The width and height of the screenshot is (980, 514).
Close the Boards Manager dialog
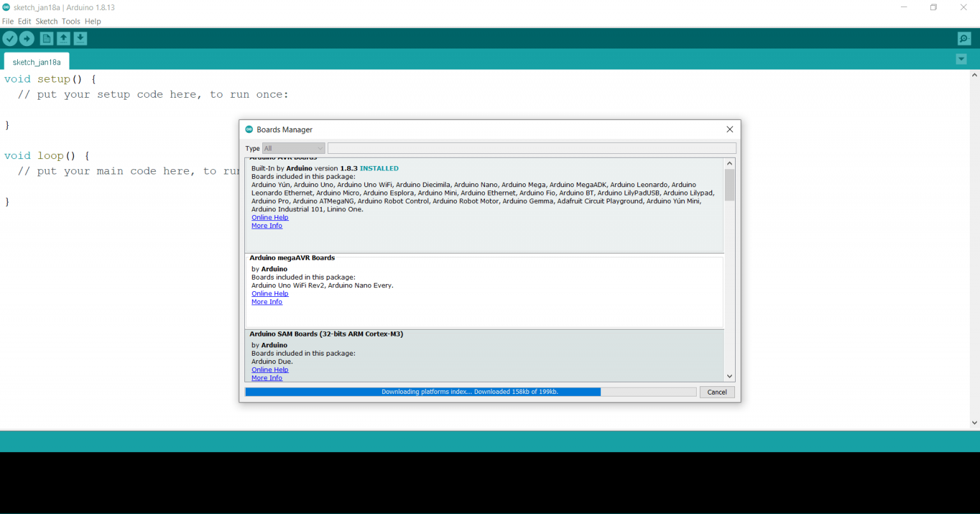point(730,129)
